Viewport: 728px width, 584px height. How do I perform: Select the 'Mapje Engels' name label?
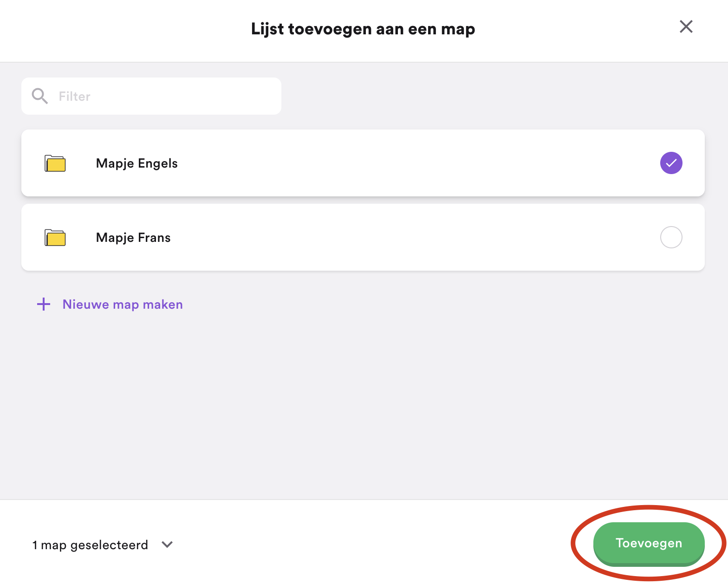tap(136, 163)
